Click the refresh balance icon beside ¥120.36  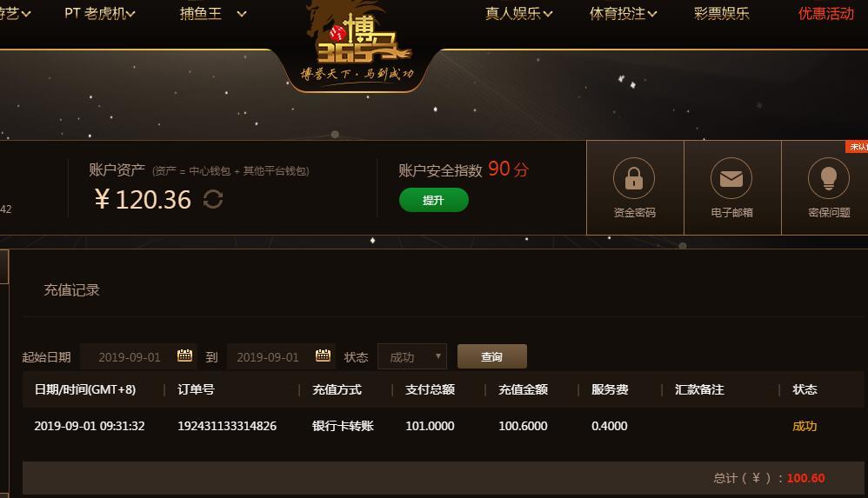pos(212,199)
